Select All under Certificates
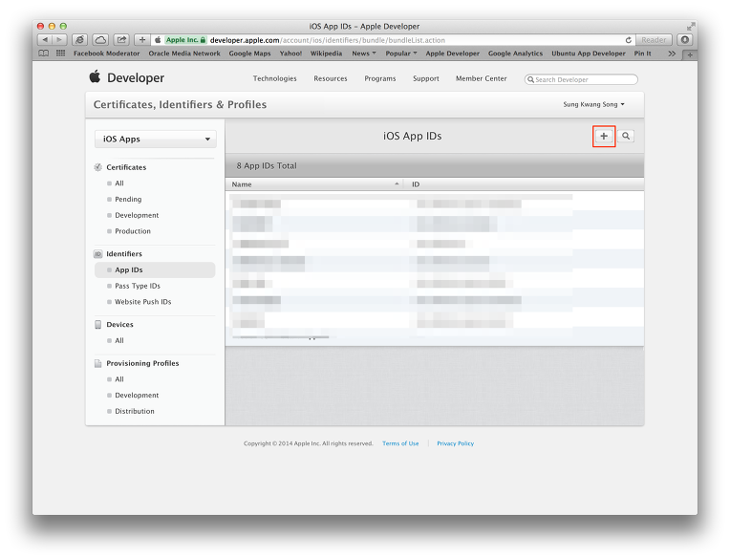This screenshot has height=560, width=730. (x=119, y=183)
